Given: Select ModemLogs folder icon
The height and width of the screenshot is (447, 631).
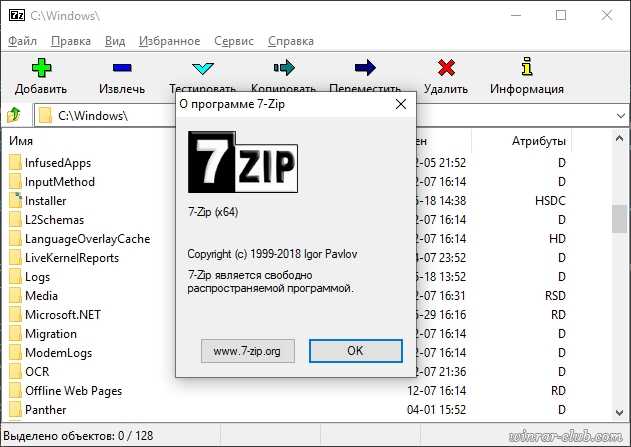Looking at the screenshot, I should 15,353.
